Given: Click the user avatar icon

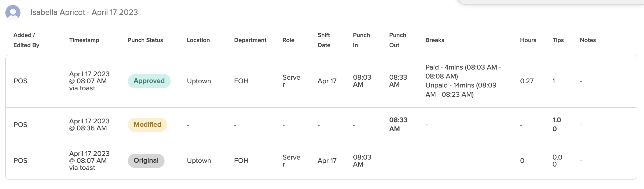Looking at the screenshot, I should [13, 12].
